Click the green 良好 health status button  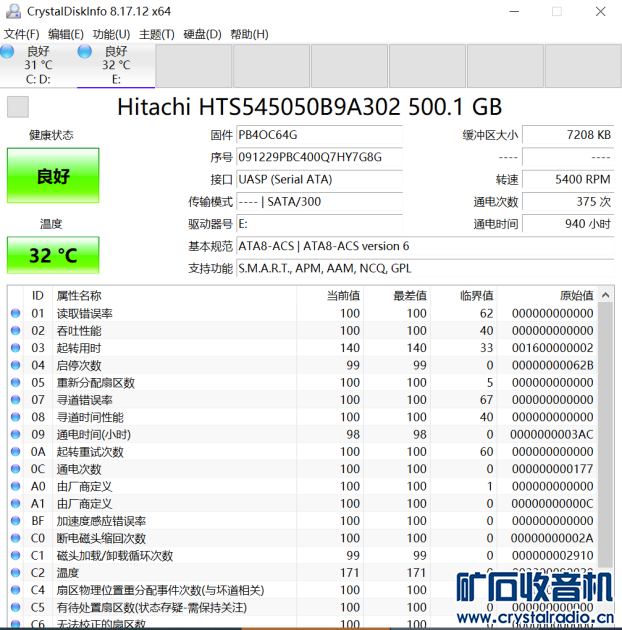click(x=53, y=176)
